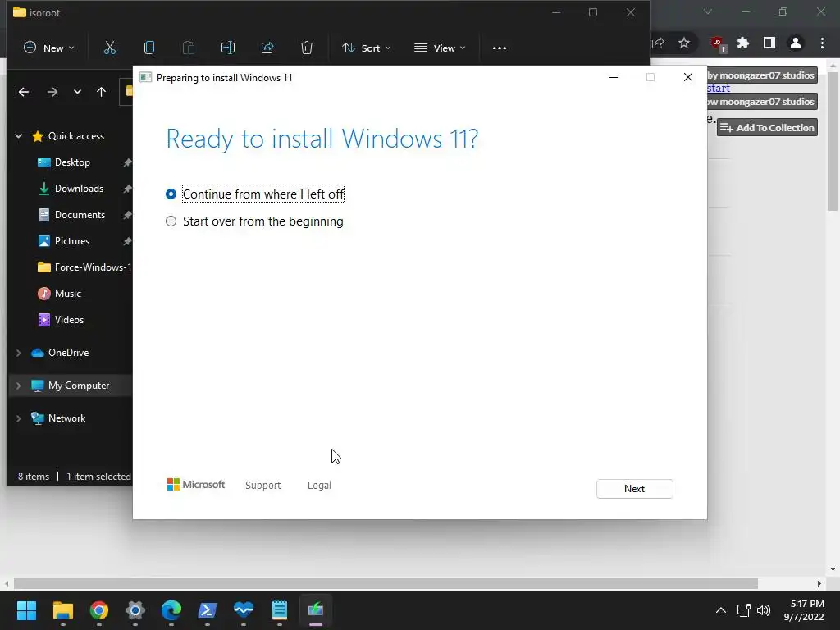This screenshot has width=840, height=630.
Task: Show hidden icons in system tray
Action: click(721, 610)
